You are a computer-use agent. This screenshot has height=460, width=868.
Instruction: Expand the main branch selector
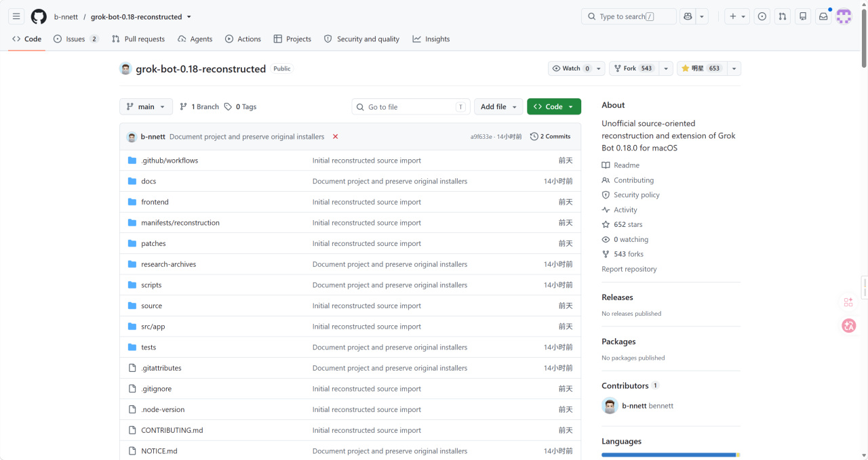146,106
